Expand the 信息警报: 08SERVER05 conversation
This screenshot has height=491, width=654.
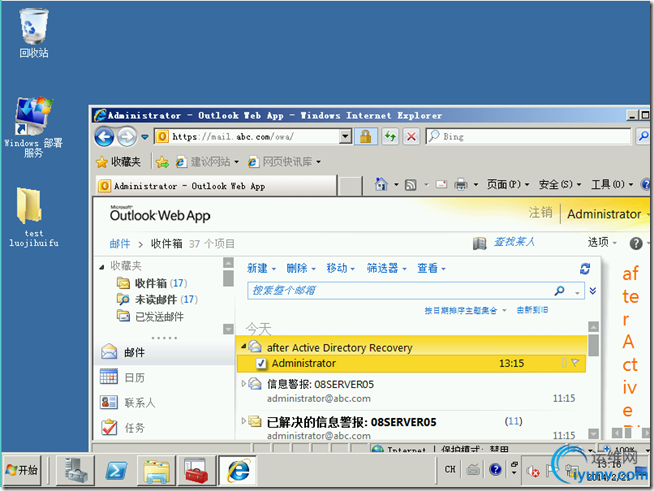click(244, 383)
